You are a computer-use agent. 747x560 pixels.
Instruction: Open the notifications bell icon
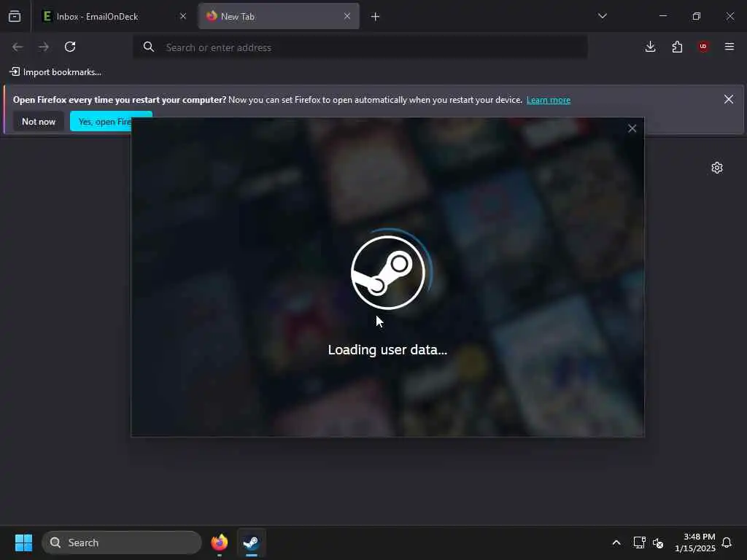point(727,542)
